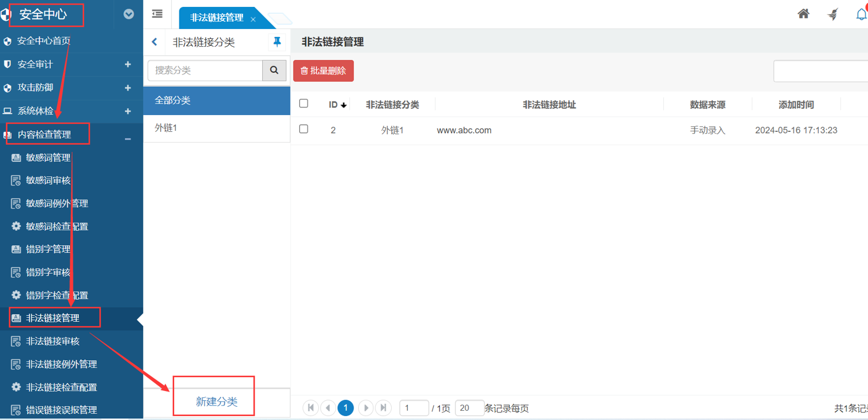Image resolution: width=868 pixels, height=420 pixels.
Task: Click the 批量删除 button
Action: 323,71
